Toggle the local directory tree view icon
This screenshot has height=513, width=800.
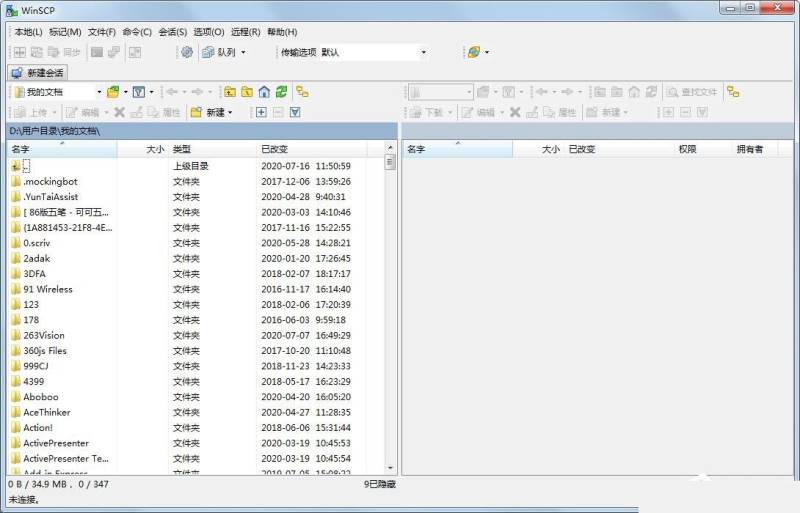(x=302, y=92)
